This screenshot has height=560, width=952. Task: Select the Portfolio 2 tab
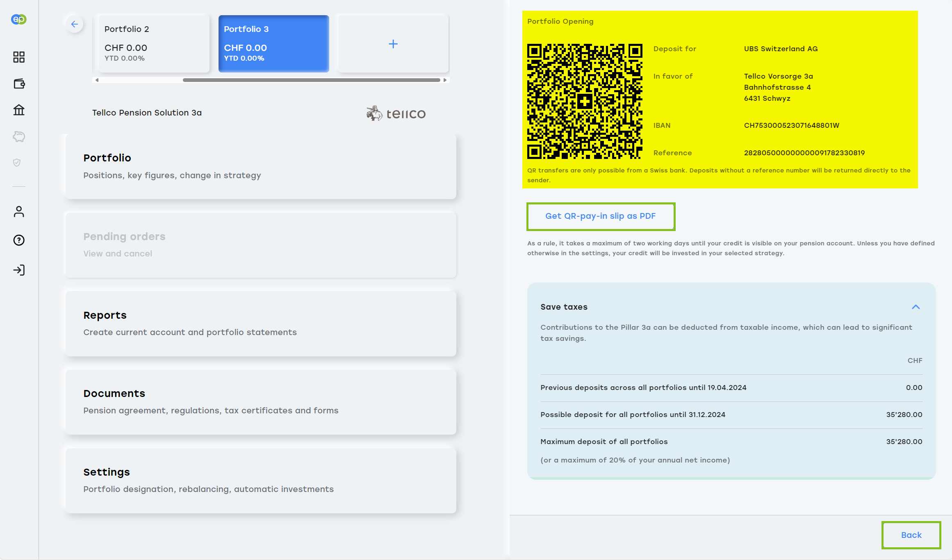[154, 43]
